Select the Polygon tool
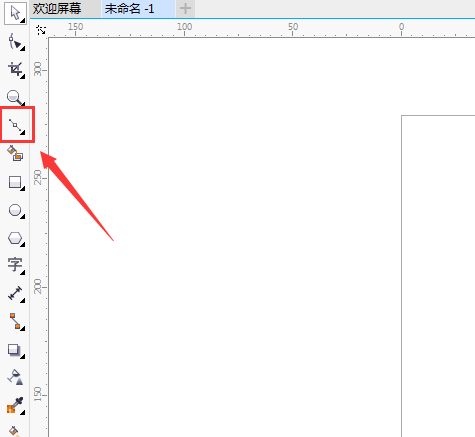 pos(15,239)
